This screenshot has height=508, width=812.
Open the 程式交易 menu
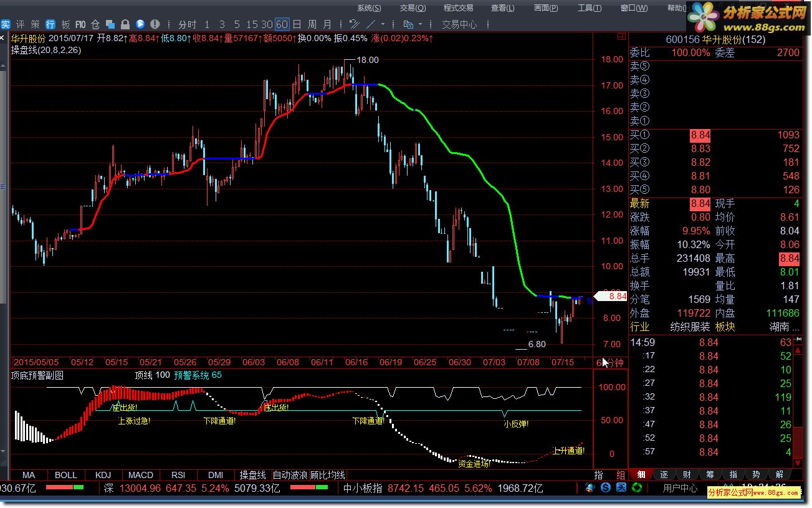(x=459, y=7)
